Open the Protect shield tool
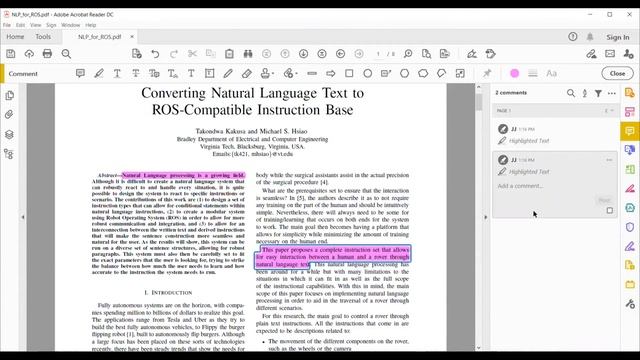This screenshot has height=360, width=640. [630, 227]
